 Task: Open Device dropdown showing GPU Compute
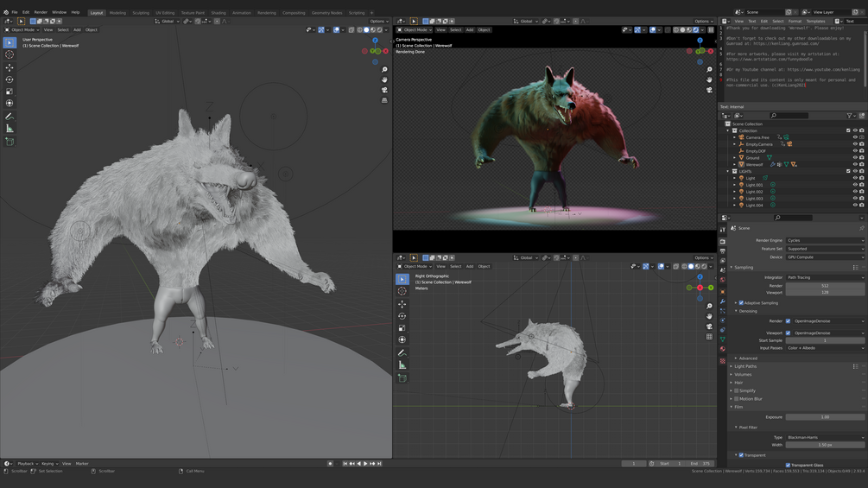pos(825,257)
